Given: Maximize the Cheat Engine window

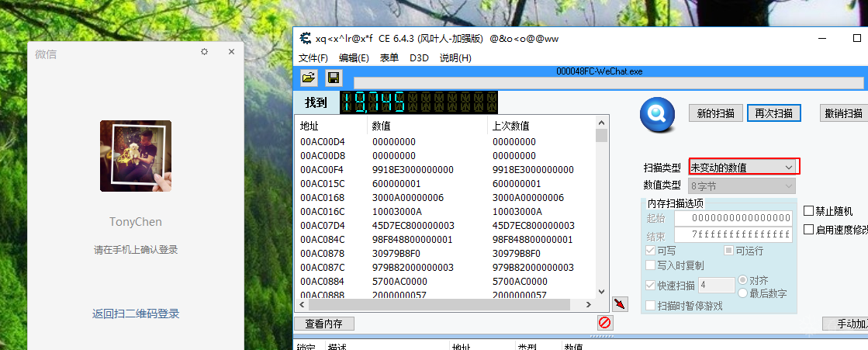Looking at the screenshot, I should [x=857, y=38].
